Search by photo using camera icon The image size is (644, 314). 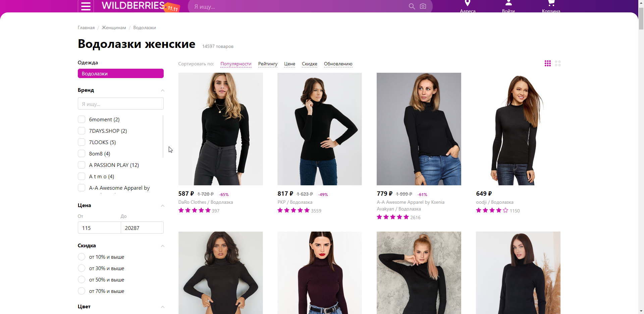(x=423, y=6)
